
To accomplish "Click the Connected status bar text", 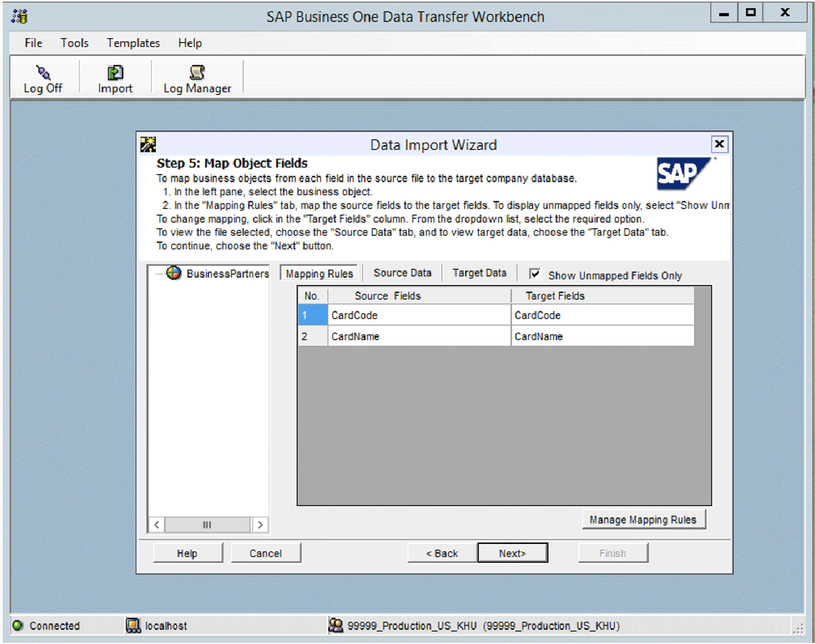I will click(55, 626).
